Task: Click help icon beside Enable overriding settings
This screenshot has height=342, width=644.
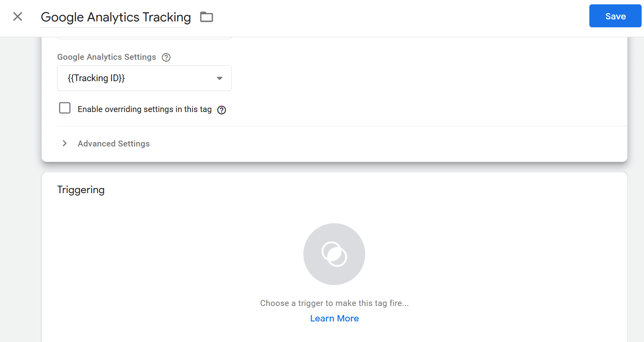Action: pyautogui.click(x=222, y=110)
